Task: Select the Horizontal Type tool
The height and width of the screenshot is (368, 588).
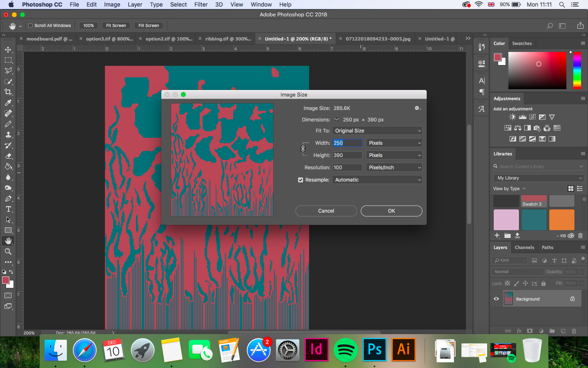Action: [x=8, y=209]
